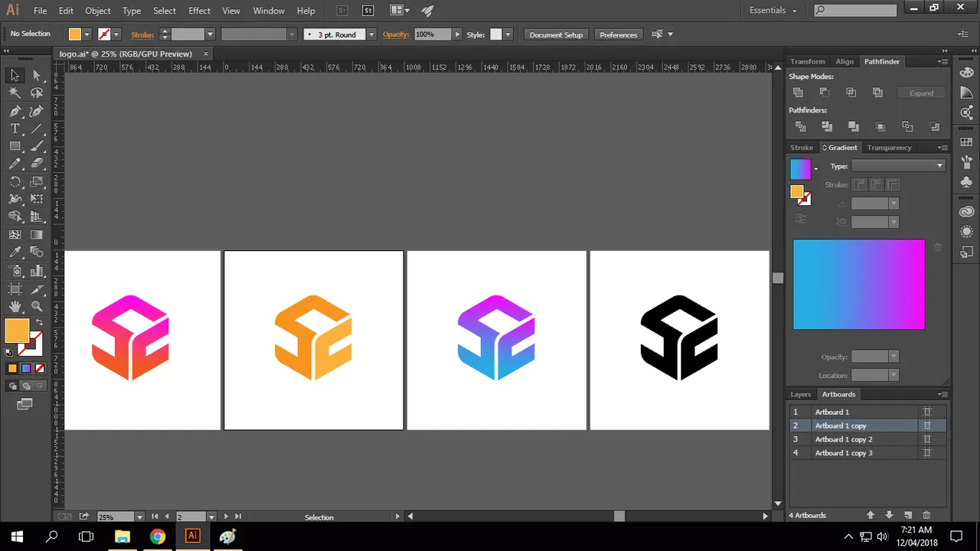Expand the stroke weight dropdown
Viewport: 980px width, 551px height.
(x=210, y=34)
